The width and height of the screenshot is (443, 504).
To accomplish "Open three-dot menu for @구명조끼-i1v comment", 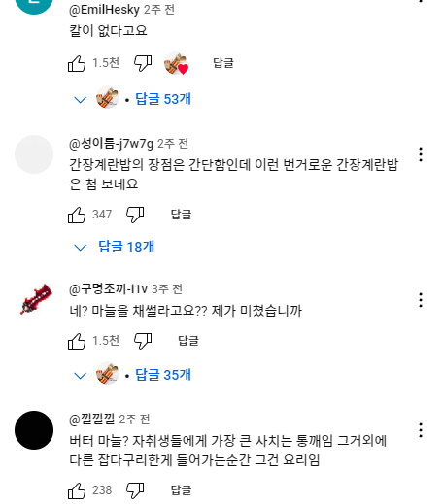I will [421, 300].
